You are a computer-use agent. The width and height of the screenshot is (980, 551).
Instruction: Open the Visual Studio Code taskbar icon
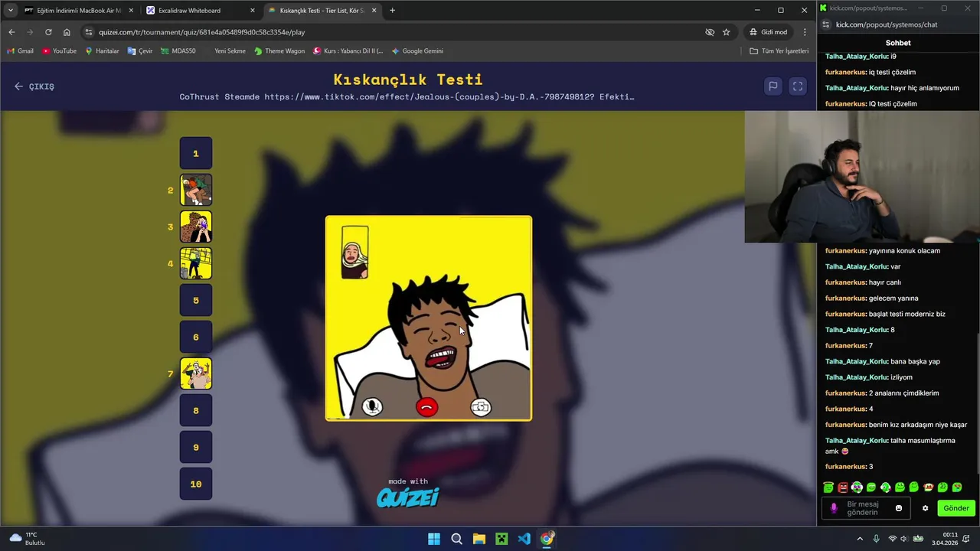coord(524,539)
